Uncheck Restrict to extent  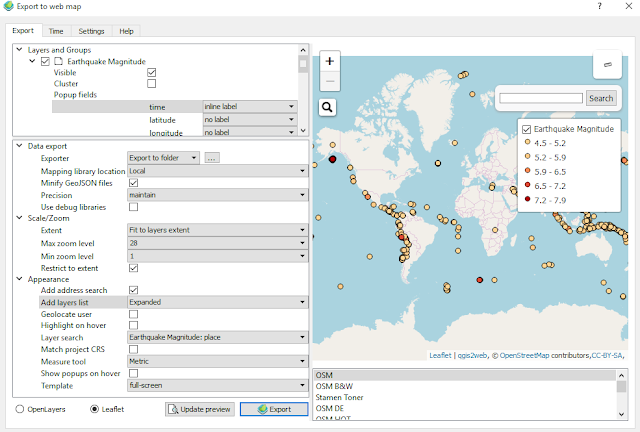click(133, 268)
